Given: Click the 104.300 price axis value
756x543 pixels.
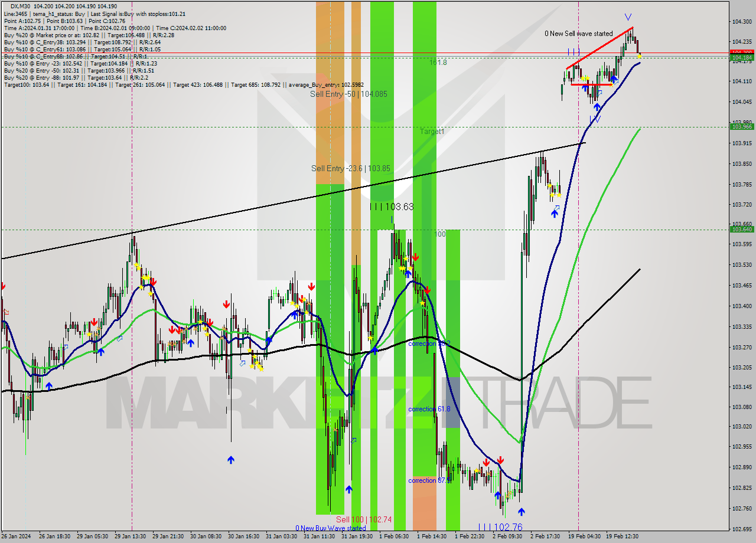Looking at the screenshot, I should tap(742, 22).
